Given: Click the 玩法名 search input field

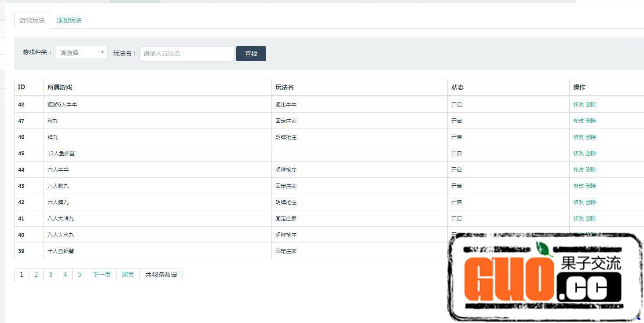Looking at the screenshot, I should pos(187,54).
